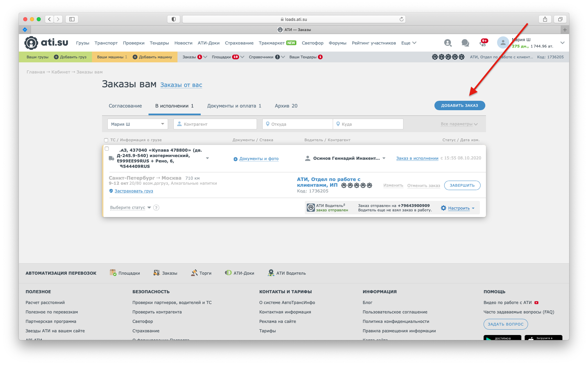The width and height of the screenshot is (588, 365).
Task: Click Safari back navigation button
Action: click(50, 19)
